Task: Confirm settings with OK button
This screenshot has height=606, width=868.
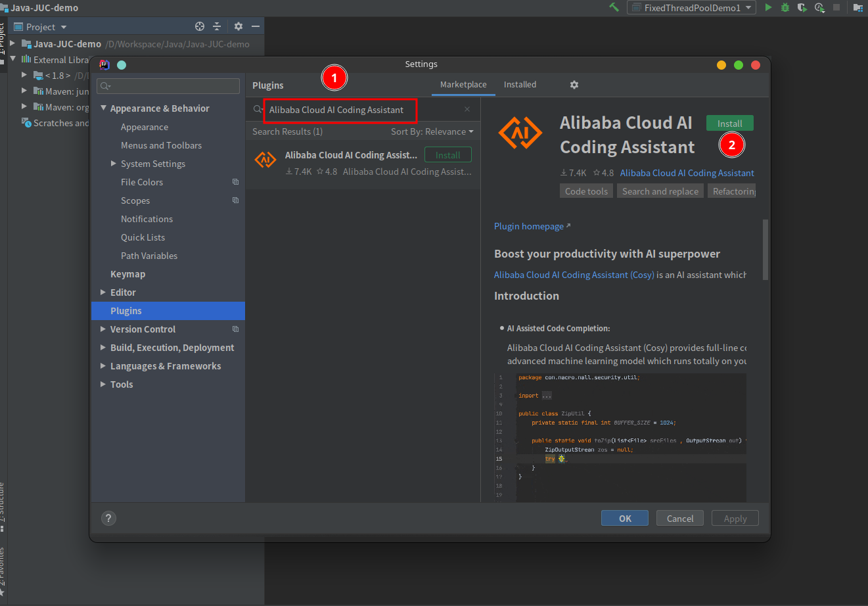Action: [625, 518]
